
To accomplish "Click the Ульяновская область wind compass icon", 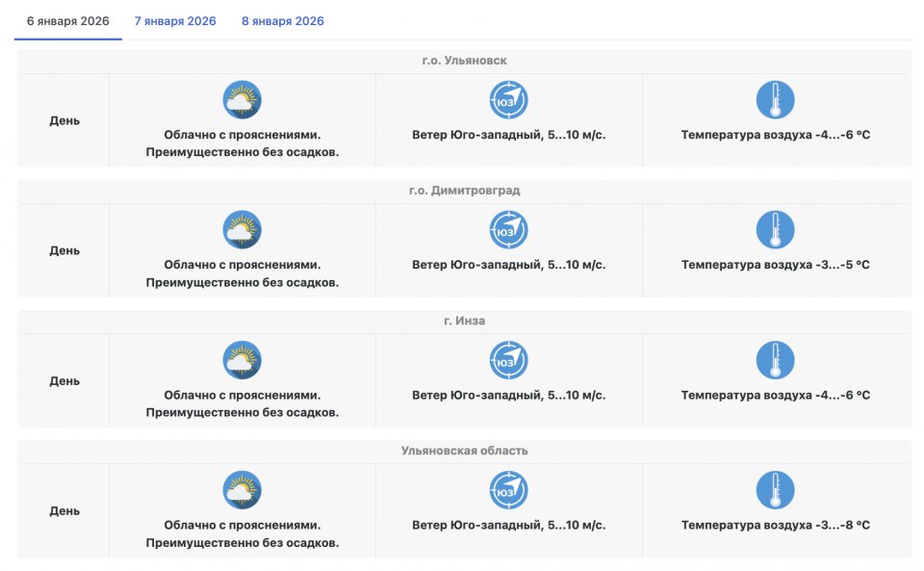I will 508,490.
